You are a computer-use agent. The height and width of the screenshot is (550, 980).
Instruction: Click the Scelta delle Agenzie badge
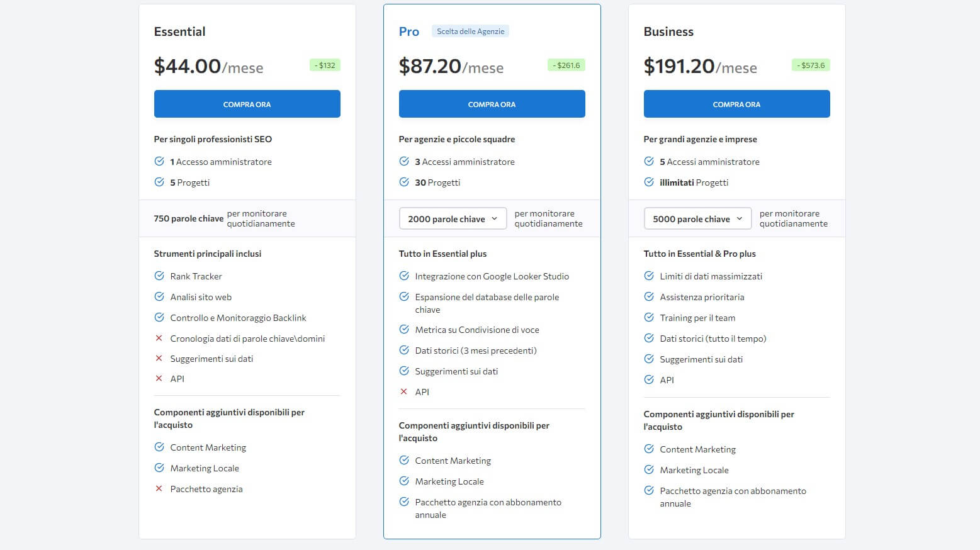click(470, 31)
